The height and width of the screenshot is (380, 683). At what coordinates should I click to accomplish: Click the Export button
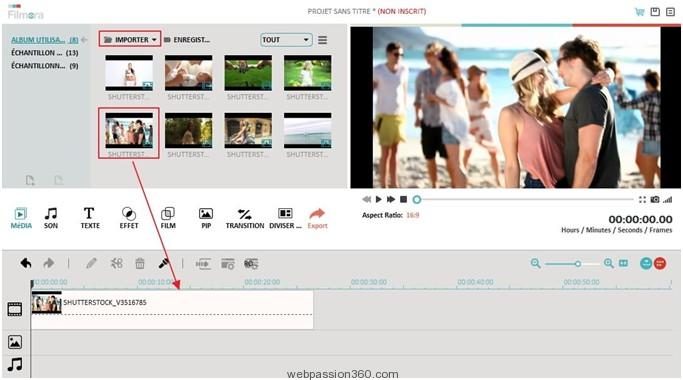[318, 218]
